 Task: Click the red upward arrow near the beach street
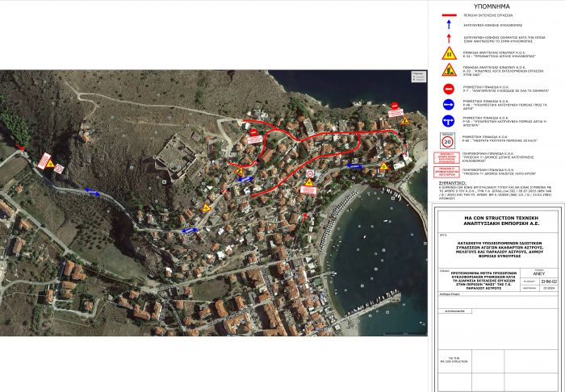point(304,218)
